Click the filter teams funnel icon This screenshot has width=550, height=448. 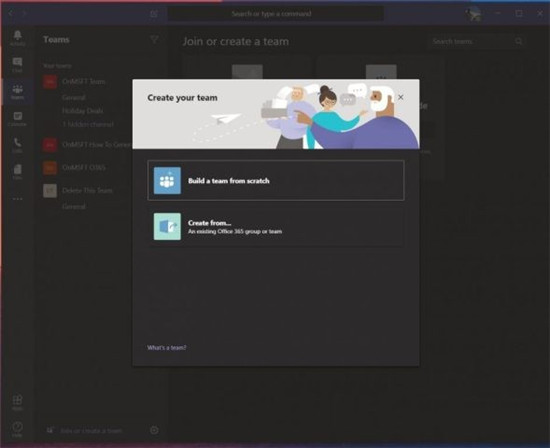pos(154,40)
